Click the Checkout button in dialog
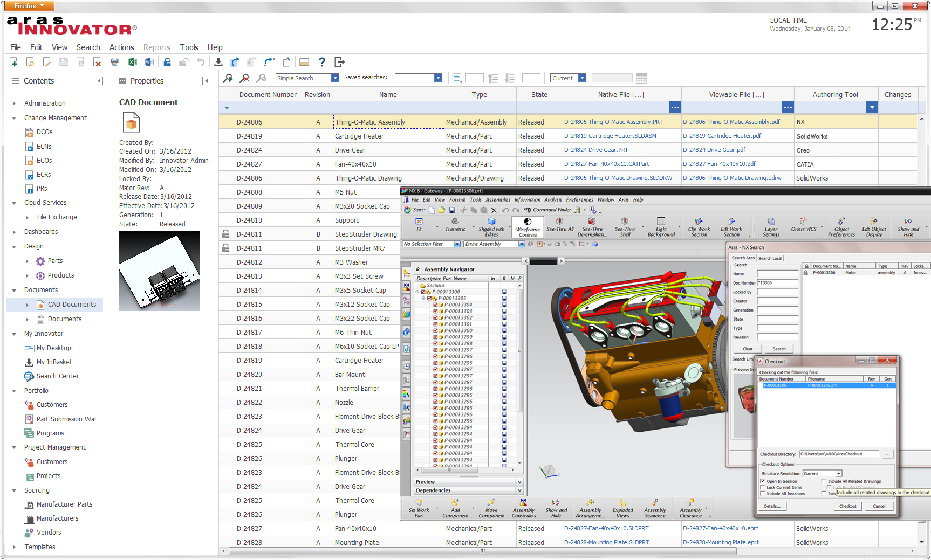This screenshot has width=931, height=560. click(847, 506)
